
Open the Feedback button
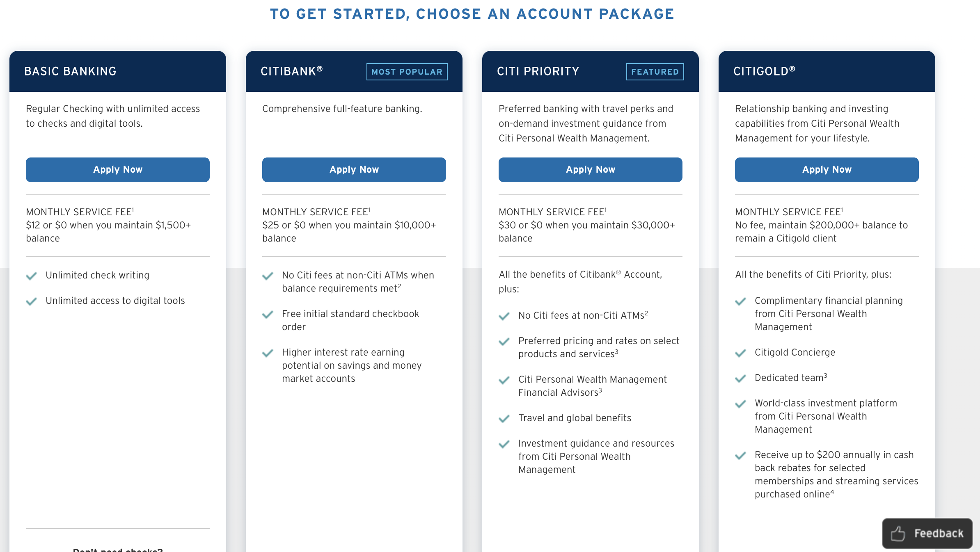tap(927, 534)
